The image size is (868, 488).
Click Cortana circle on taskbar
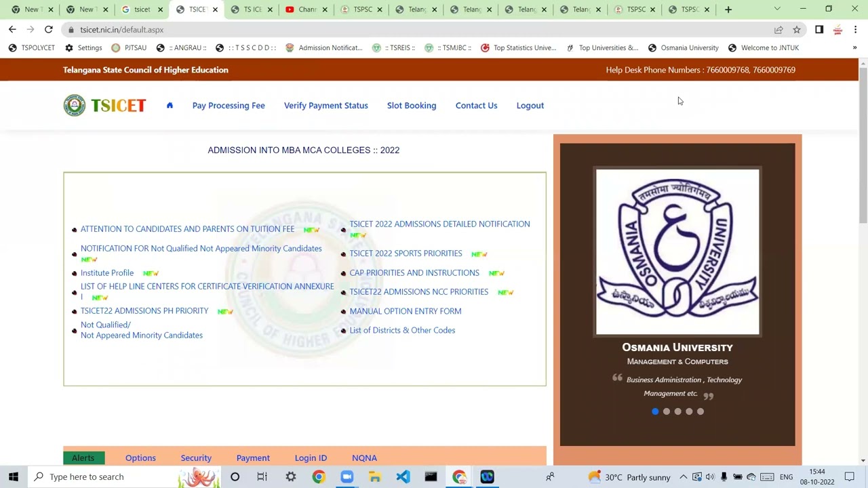pos(235,476)
